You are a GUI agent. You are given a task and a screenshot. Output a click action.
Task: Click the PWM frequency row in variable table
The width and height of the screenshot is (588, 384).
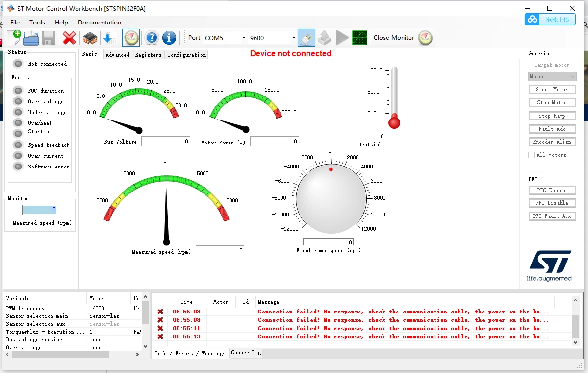pos(73,308)
